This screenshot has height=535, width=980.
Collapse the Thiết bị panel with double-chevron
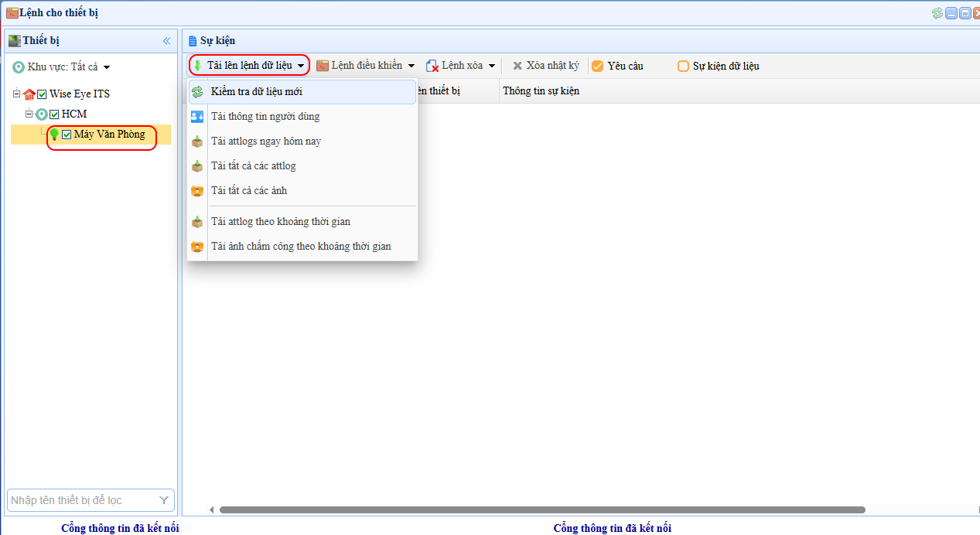(166, 41)
